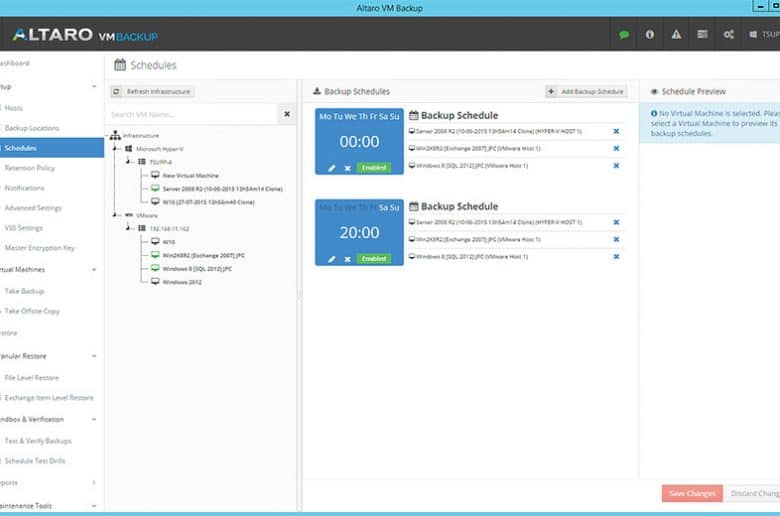Image resolution: width=780 pixels, height=516 pixels.
Task: Focus the Search VM Names field
Action: pos(192,114)
